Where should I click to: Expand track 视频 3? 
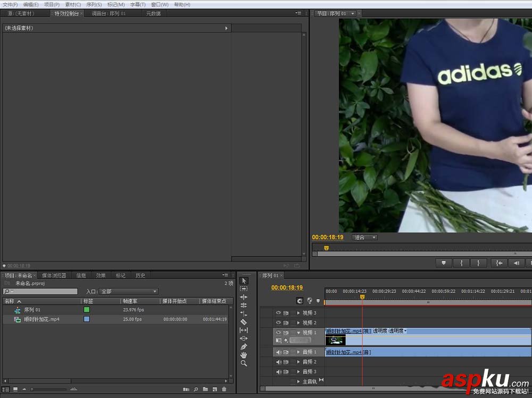coord(298,313)
